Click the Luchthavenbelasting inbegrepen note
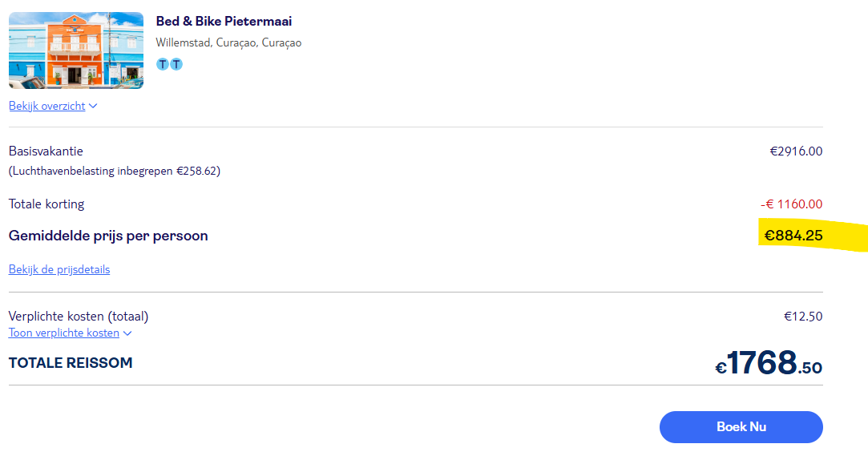 point(115,171)
